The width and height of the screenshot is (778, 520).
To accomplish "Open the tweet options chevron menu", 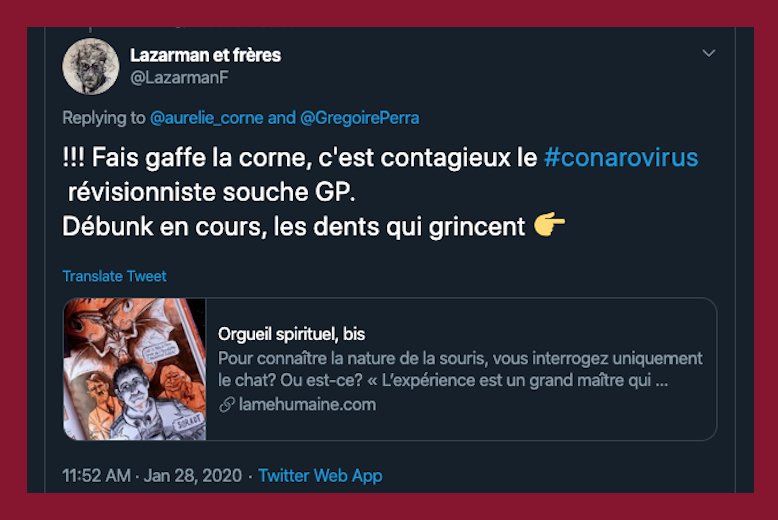I will [708, 53].
